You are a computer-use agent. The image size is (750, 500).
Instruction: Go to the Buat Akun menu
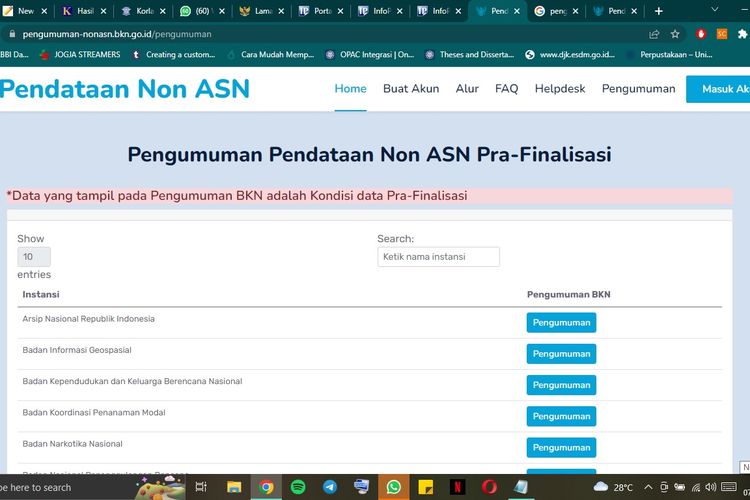point(411,89)
